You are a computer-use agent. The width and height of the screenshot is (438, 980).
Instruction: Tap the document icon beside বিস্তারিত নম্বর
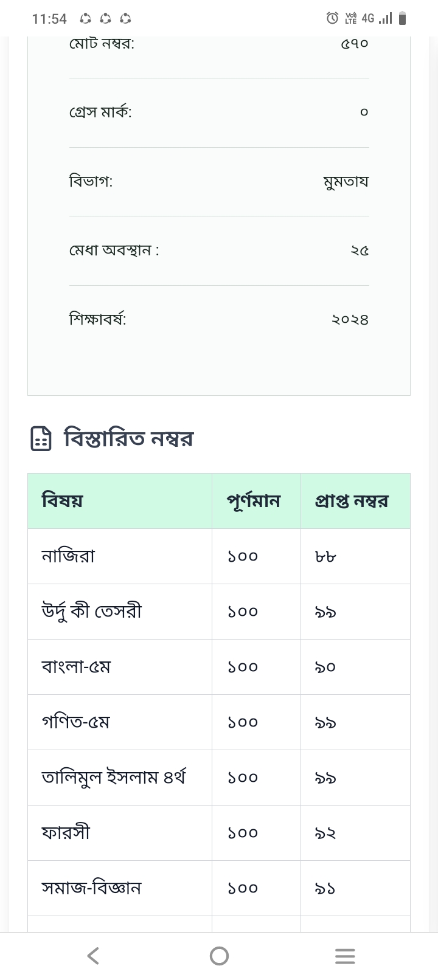41,438
